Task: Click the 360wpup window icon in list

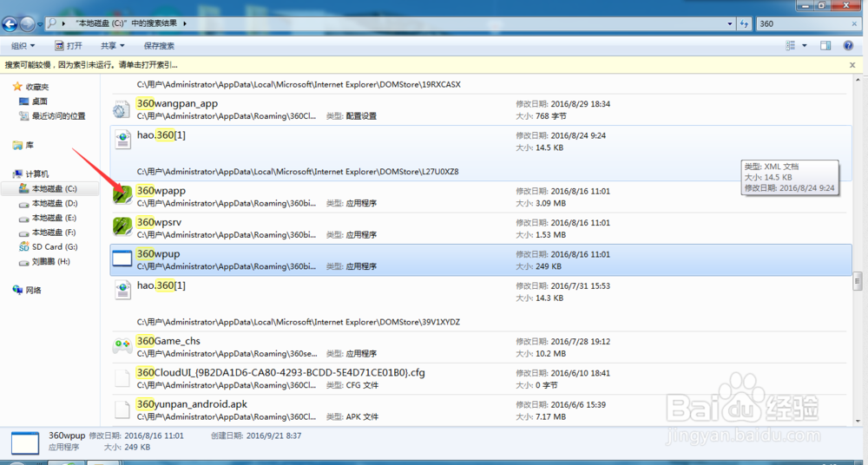Action: pos(122,259)
